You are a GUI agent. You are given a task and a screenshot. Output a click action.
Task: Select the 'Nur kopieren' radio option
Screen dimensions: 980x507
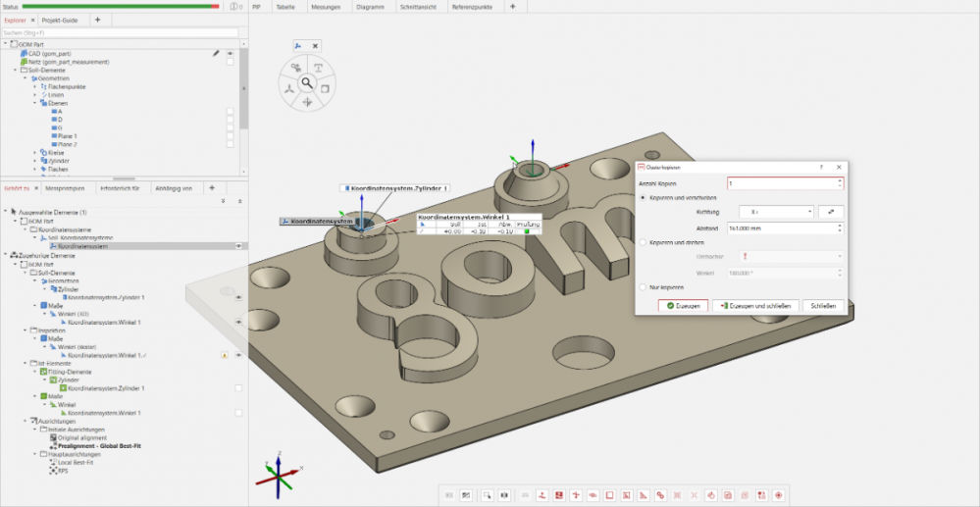click(643, 287)
